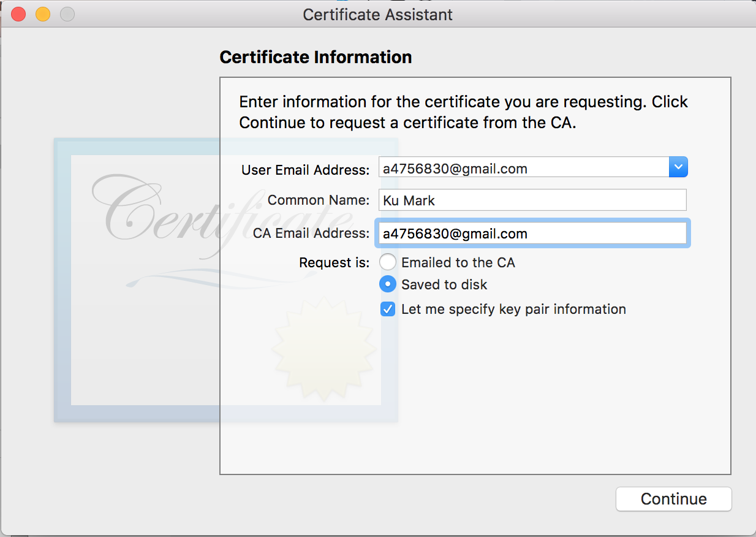The width and height of the screenshot is (756, 537).
Task: Click the CA Email Address text field
Action: click(x=532, y=234)
